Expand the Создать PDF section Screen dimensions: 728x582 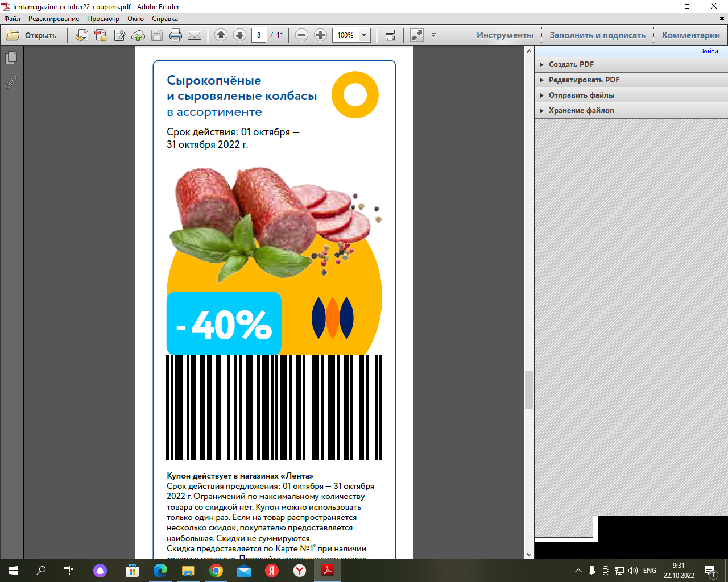pos(631,65)
